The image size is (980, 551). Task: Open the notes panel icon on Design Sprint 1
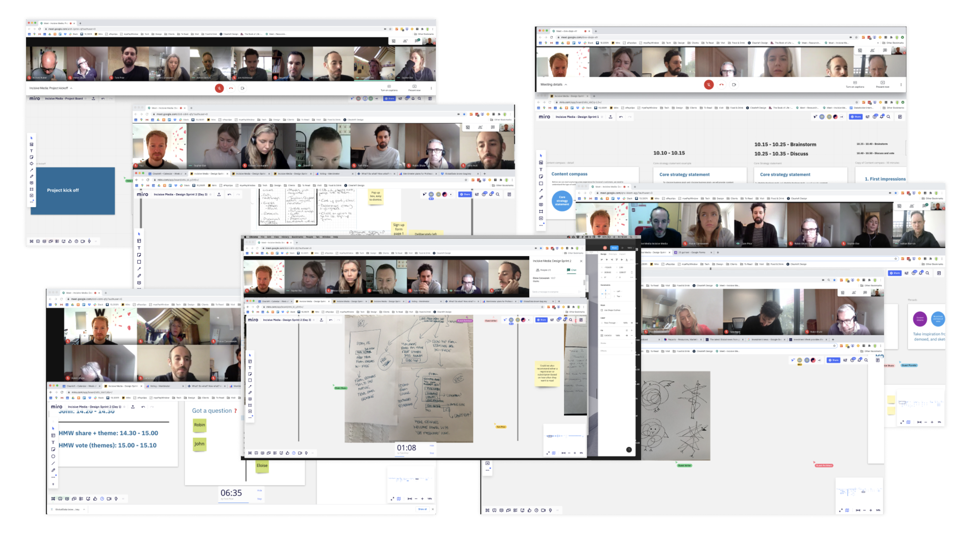point(900,117)
